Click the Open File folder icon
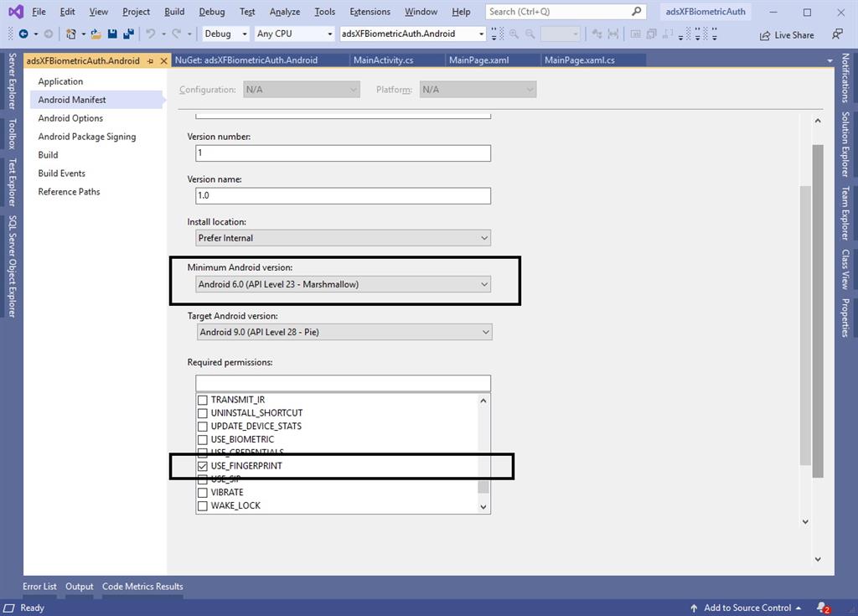Screen dimensions: 858x616 coord(96,34)
